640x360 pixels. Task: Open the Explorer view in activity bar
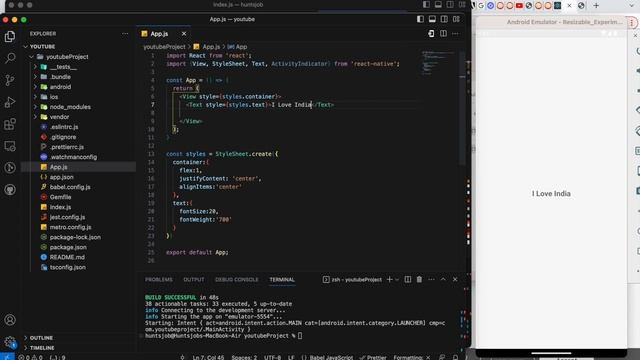pos(10,37)
